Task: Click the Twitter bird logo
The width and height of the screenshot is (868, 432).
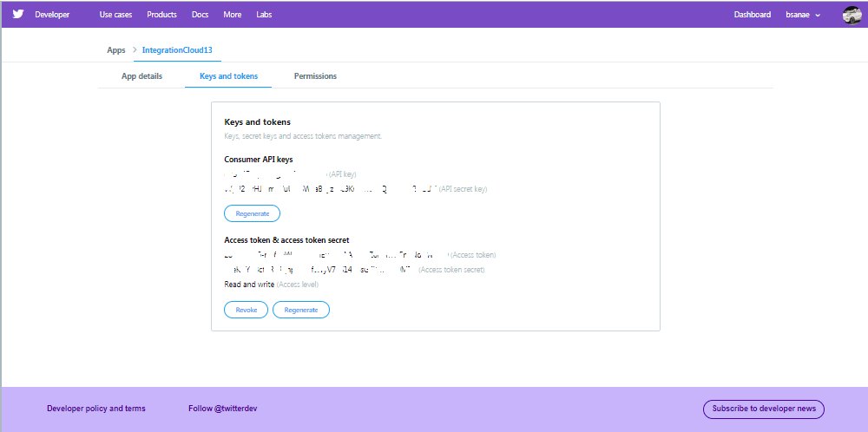Action: [x=17, y=14]
